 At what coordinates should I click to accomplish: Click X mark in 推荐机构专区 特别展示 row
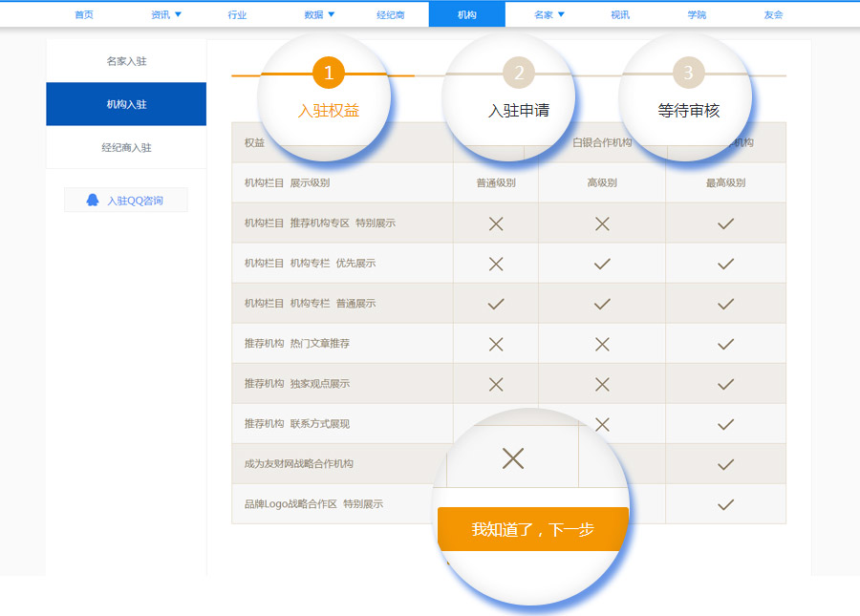[x=496, y=223]
